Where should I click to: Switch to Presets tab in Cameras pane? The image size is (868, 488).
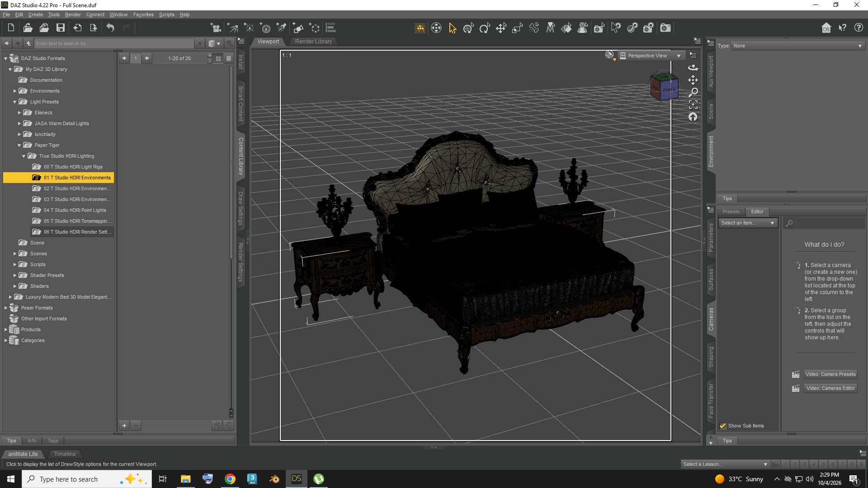point(731,211)
